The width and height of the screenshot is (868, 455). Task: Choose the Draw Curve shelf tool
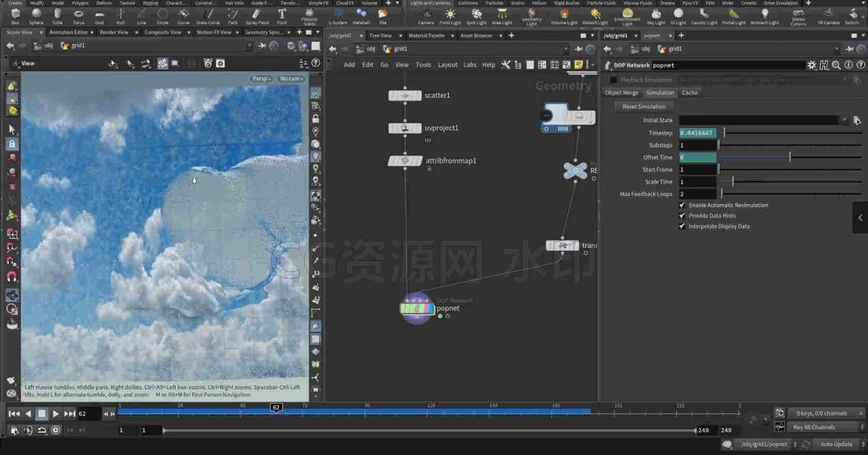pos(208,16)
